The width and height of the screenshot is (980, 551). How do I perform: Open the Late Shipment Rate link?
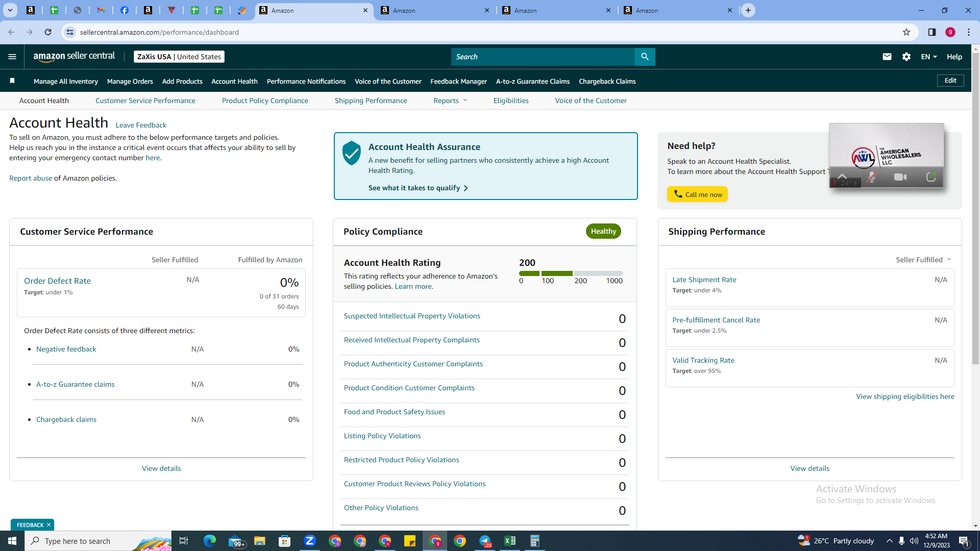click(x=704, y=280)
